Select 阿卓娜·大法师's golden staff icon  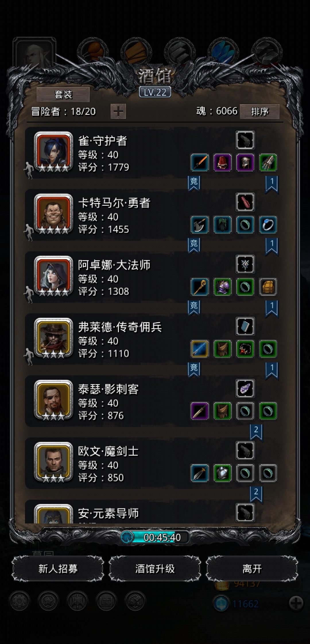(x=199, y=286)
